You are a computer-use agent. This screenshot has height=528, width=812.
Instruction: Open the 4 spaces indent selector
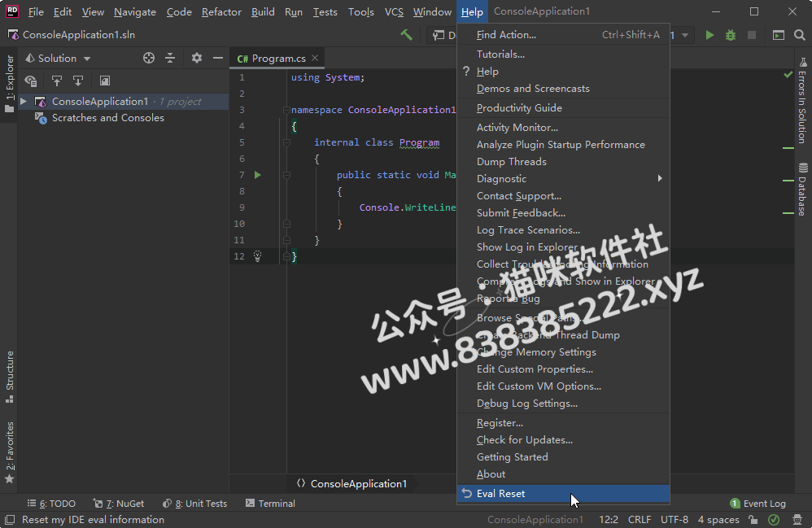point(718,520)
